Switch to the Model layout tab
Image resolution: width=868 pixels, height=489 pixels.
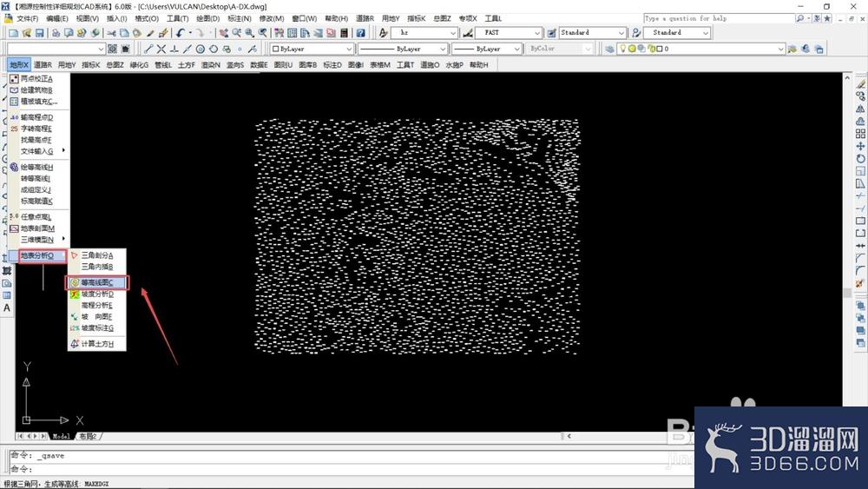tap(61, 436)
